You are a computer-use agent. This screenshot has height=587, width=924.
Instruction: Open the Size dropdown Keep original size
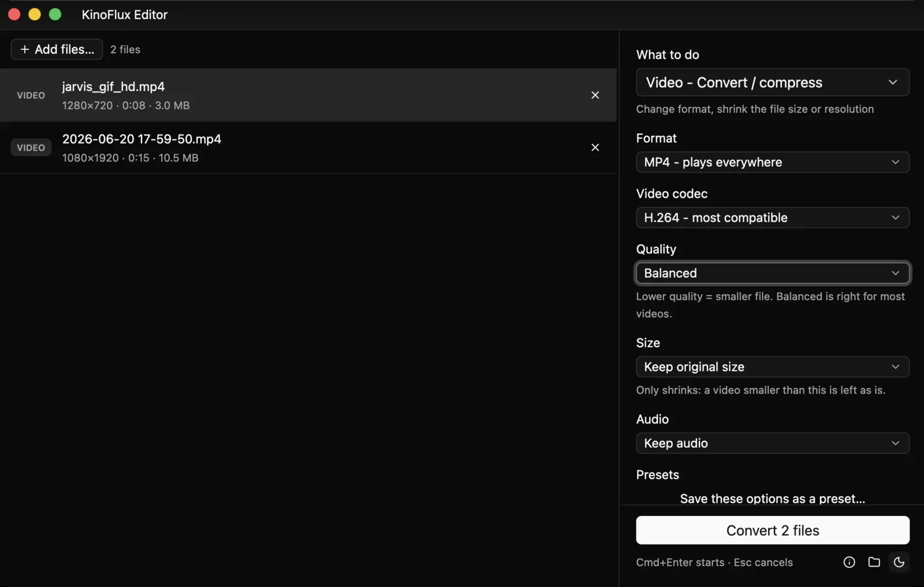pos(773,367)
